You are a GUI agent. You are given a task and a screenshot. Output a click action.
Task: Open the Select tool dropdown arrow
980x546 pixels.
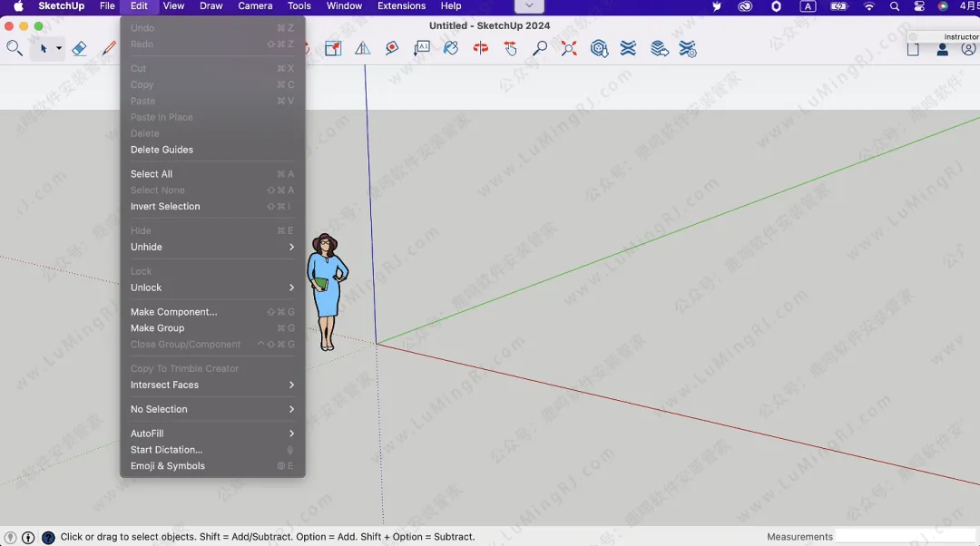[x=59, y=49]
